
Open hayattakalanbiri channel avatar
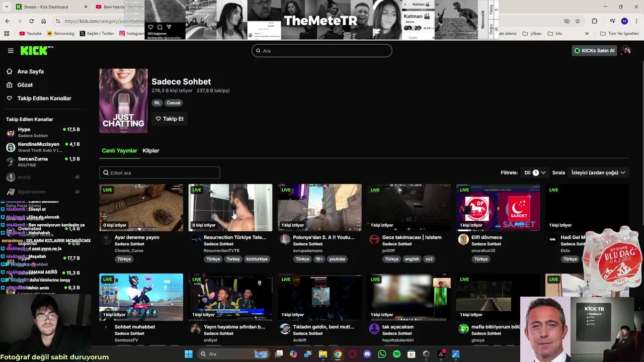pyautogui.click(x=374, y=329)
